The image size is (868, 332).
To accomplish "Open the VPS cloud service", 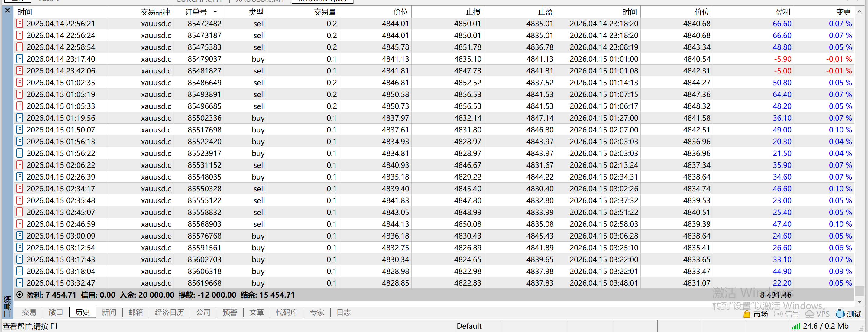I will click(x=817, y=314).
